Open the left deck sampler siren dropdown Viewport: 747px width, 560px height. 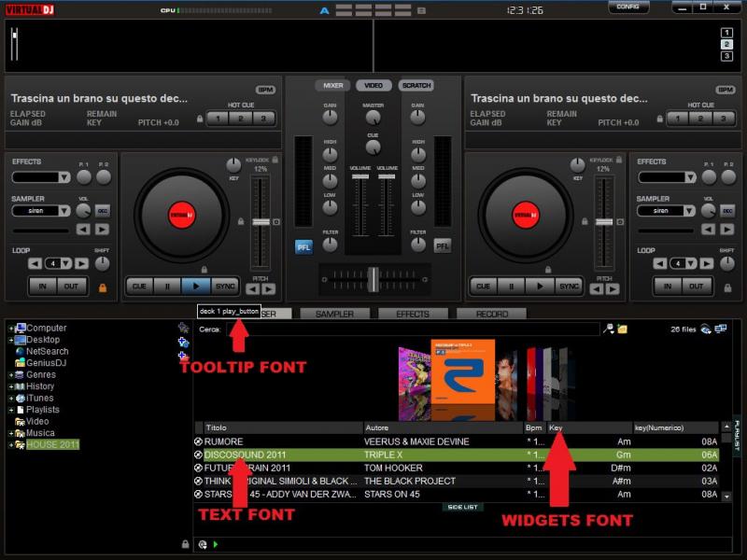click(64, 211)
